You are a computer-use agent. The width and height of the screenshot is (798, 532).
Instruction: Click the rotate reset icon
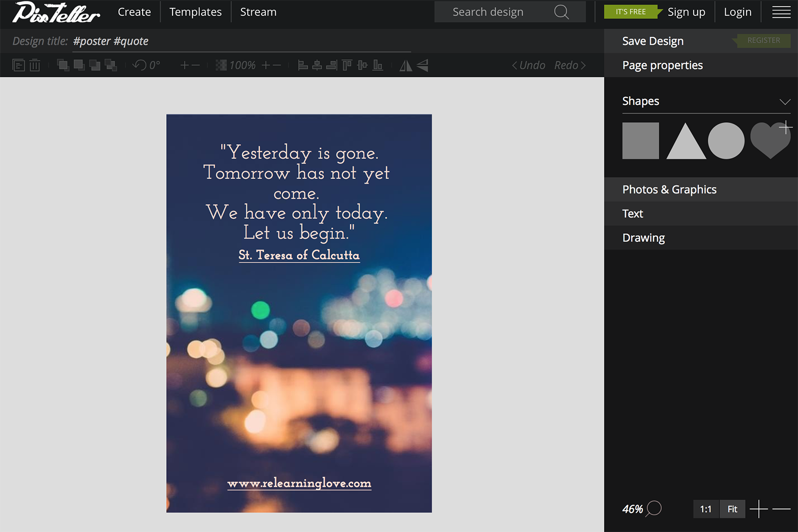(x=139, y=65)
